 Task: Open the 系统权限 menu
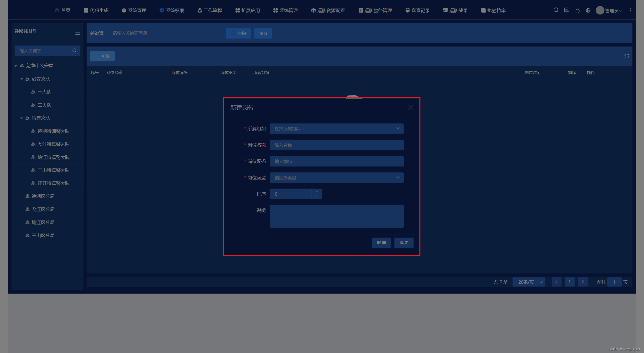point(172,10)
